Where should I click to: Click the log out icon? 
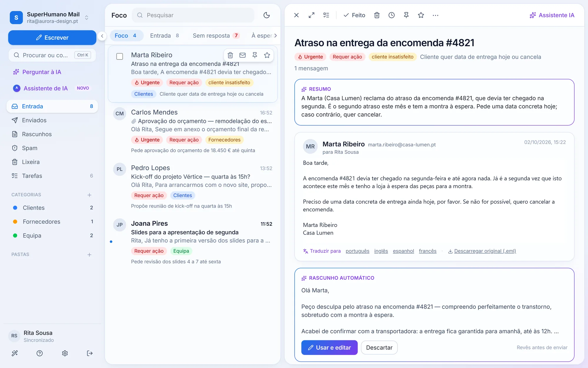tap(90, 353)
